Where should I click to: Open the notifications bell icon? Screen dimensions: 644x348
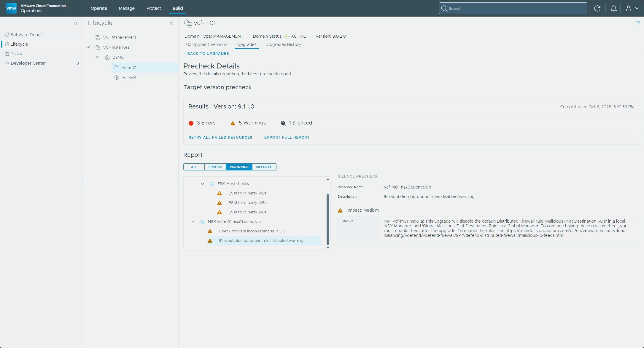point(613,8)
